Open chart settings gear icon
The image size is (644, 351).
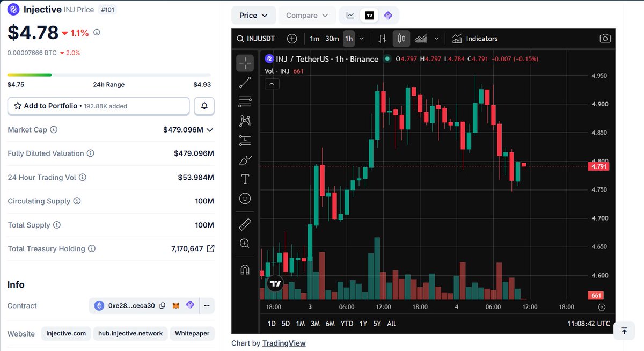click(x=602, y=307)
